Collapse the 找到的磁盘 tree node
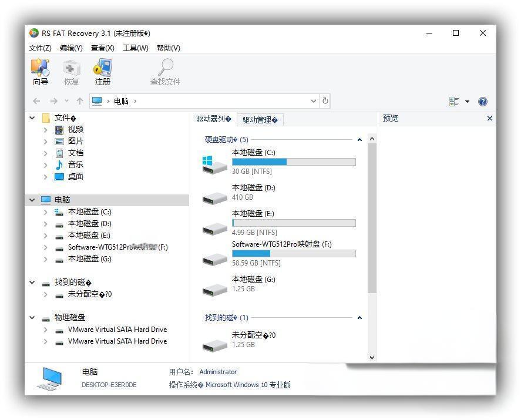Image resolution: width=521 pixels, height=420 pixels. (32, 283)
